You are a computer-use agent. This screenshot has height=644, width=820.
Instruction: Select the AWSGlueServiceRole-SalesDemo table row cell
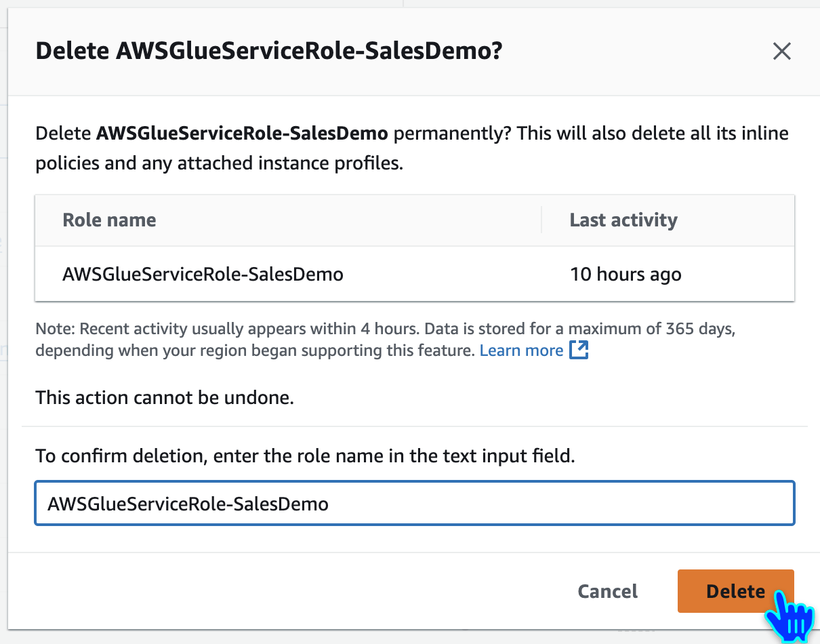(203, 274)
